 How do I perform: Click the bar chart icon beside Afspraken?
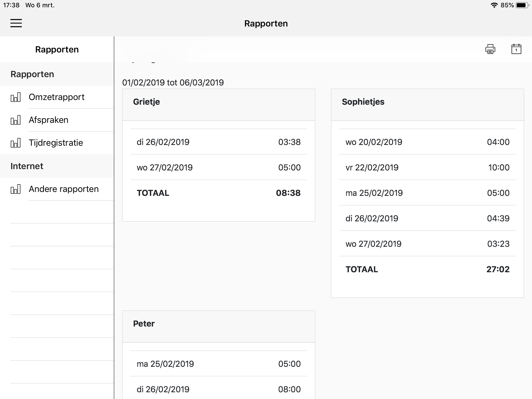click(16, 120)
